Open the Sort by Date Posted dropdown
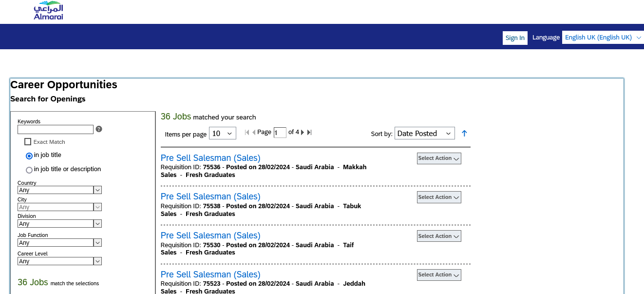The image size is (644, 294). tap(424, 134)
